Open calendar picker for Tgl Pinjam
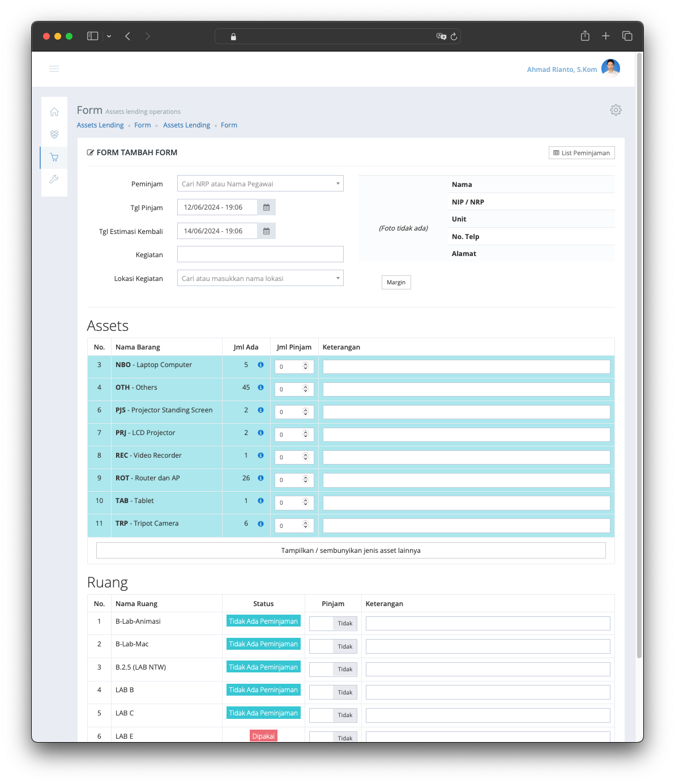Screen dimensions: 675x784 266,207
